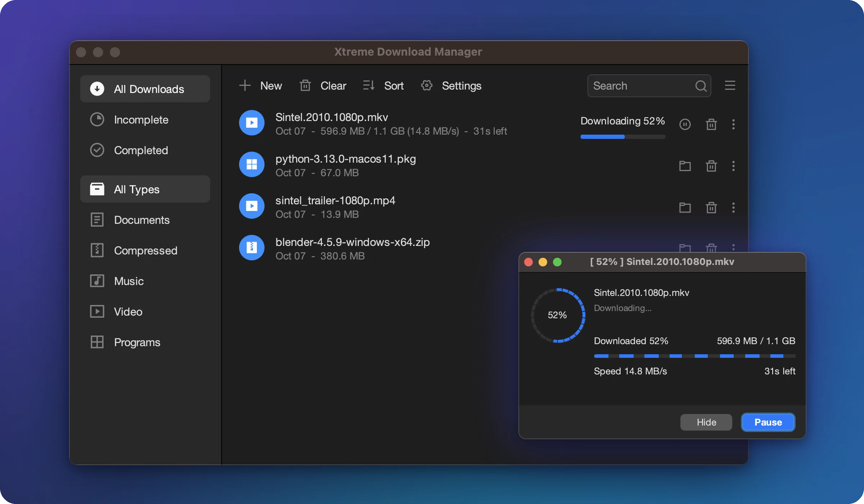This screenshot has height=504, width=864.
Task: Show Incomplete downloads
Action: (145, 120)
